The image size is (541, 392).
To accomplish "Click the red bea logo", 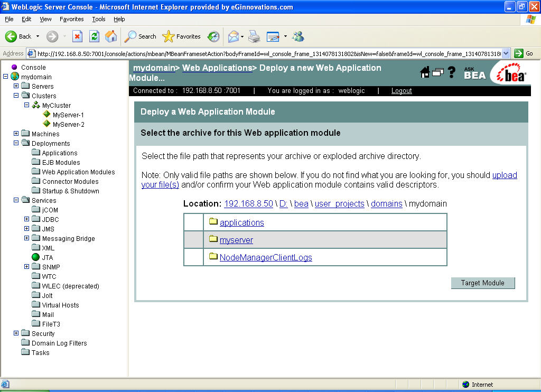I will coord(511,73).
